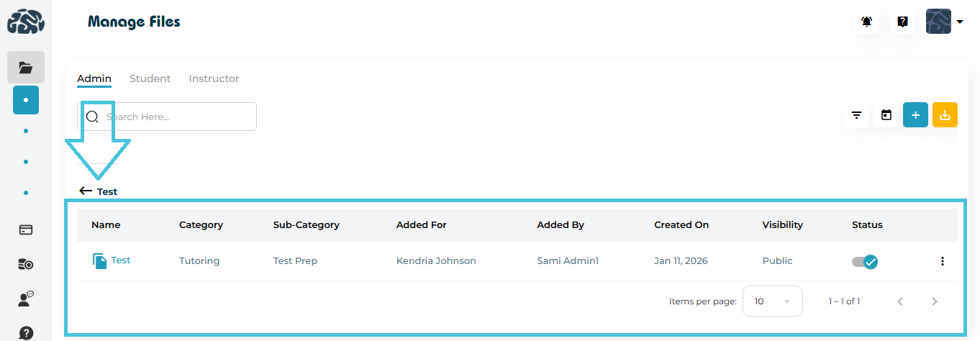The width and height of the screenshot is (980, 341).
Task: Click the blue plus add file button
Action: [915, 115]
